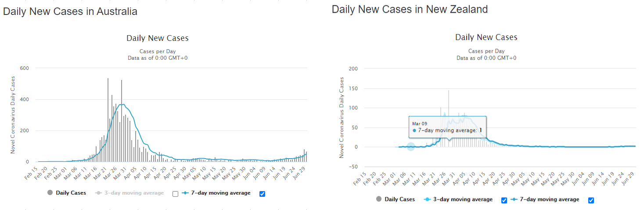This screenshot has width=644, height=210.
Task: Uncheck New Zealand's 3-day moving average checkbox
Action: point(504,200)
